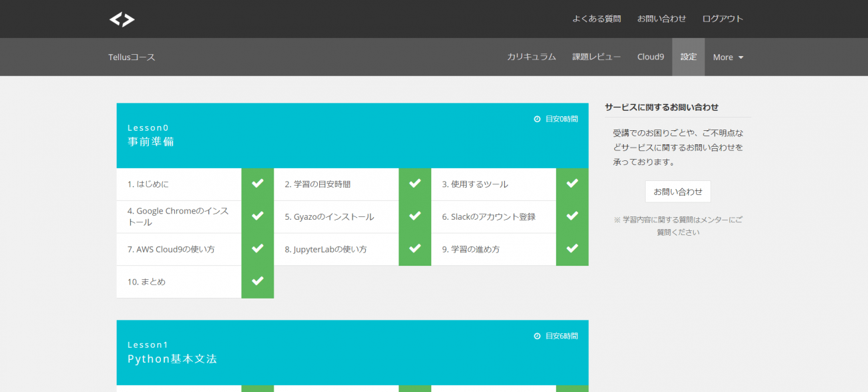Click checkmark beside 7. AWS Cloud9の使い方
The height and width of the screenshot is (392, 868).
[258, 248]
